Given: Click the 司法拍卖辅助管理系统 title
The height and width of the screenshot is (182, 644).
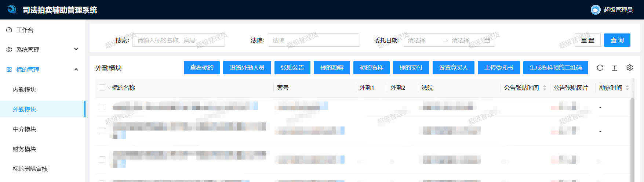Looking at the screenshot, I should tap(60, 10).
